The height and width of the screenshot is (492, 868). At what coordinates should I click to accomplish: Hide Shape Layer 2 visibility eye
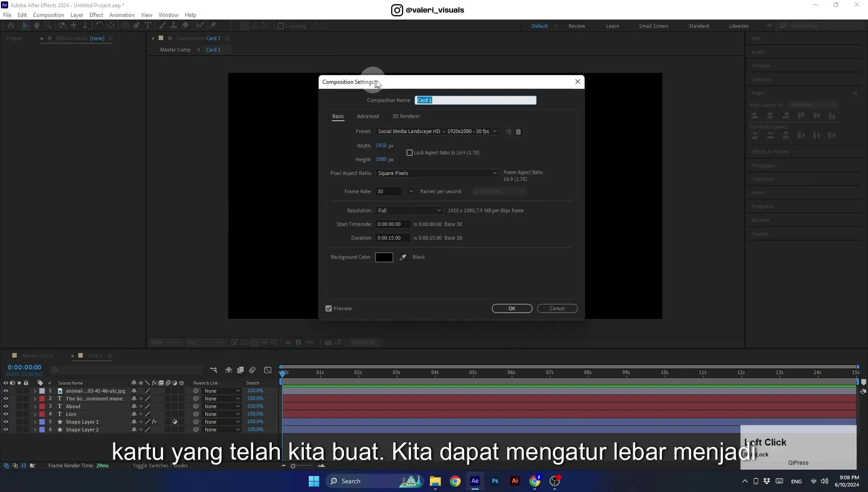(x=6, y=430)
